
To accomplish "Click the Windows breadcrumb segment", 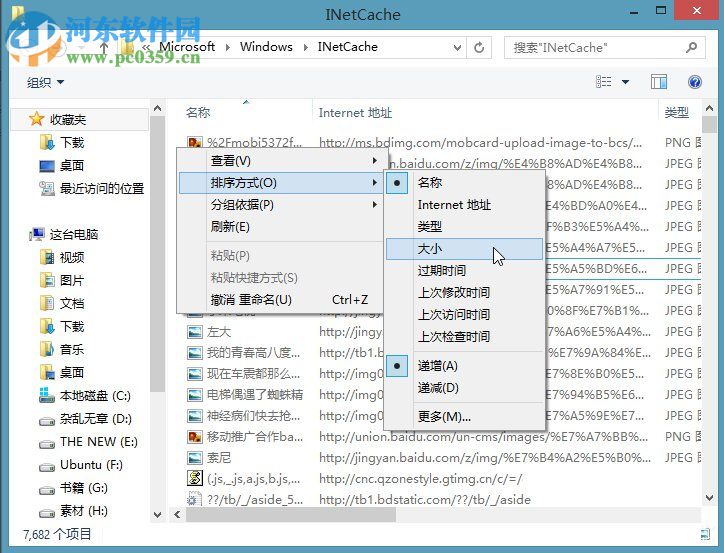I will coord(266,47).
